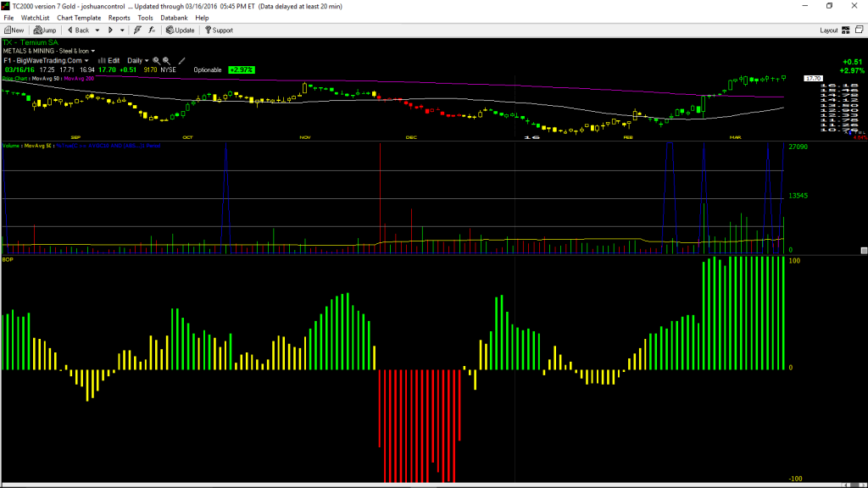Open the Chart Template menu

[x=79, y=18]
